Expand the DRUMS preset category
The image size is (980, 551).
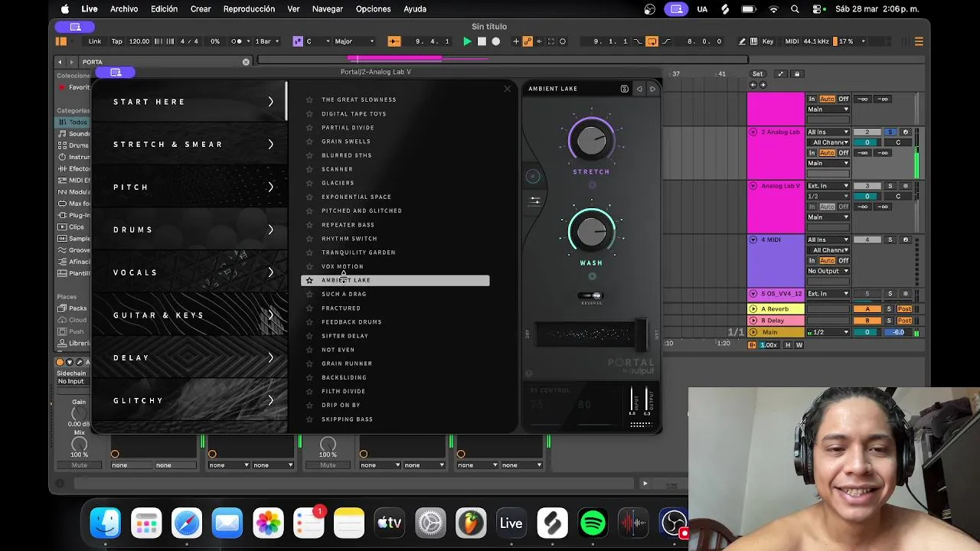pos(189,230)
